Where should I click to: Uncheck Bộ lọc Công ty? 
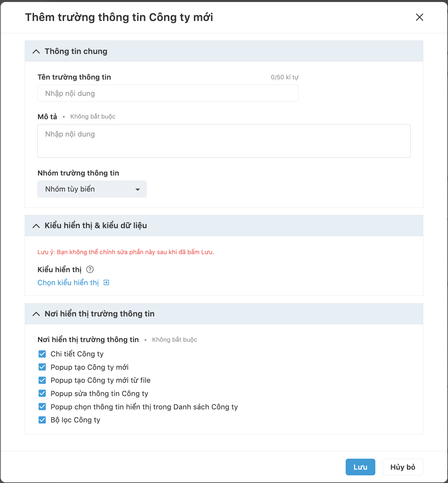pyautogui.click(x=42, y=420)
